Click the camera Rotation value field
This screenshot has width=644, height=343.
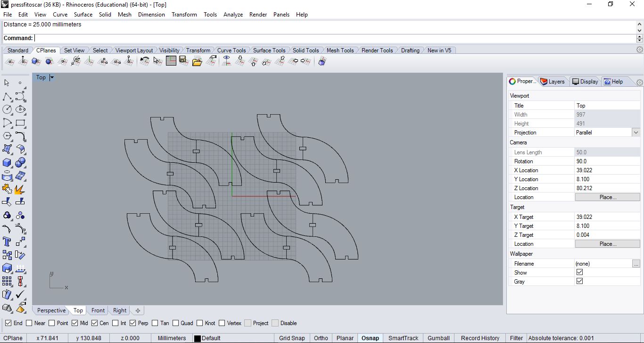[607, 161]
